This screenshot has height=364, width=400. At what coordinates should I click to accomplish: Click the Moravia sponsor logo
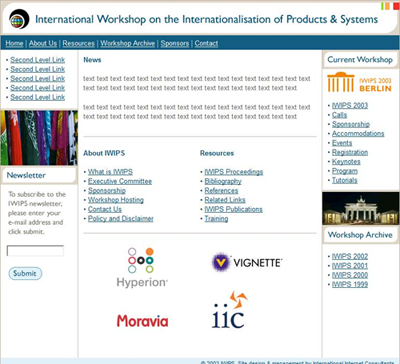tap(142, 321)
